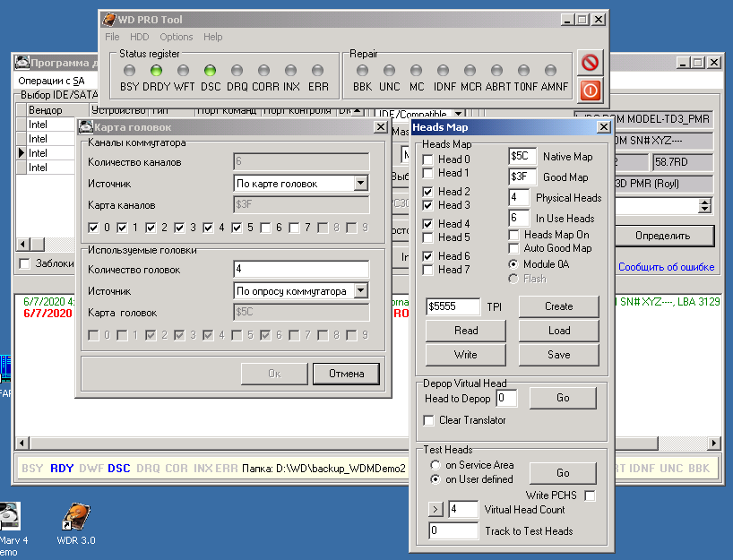This screenshot has width=733, height=560.
Task: Expand the IDE/Compatible combo box
Action: pyautogui.click(x=458, y=115)
